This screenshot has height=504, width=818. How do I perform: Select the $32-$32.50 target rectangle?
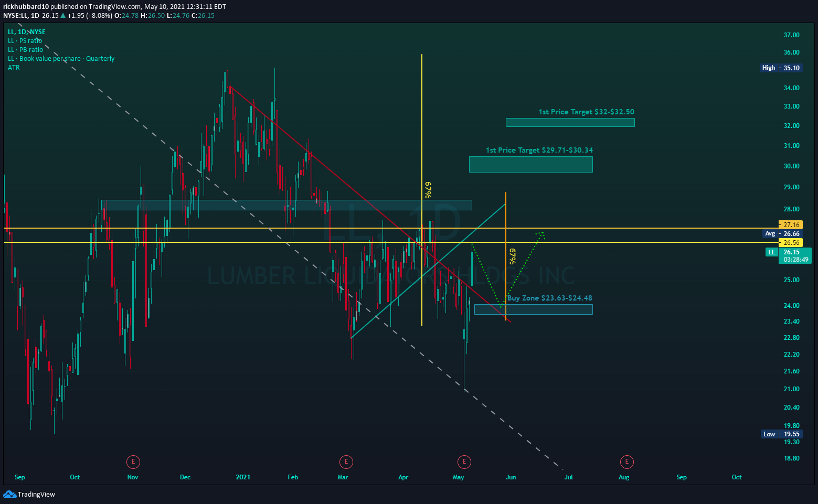(x=570, y=122)
